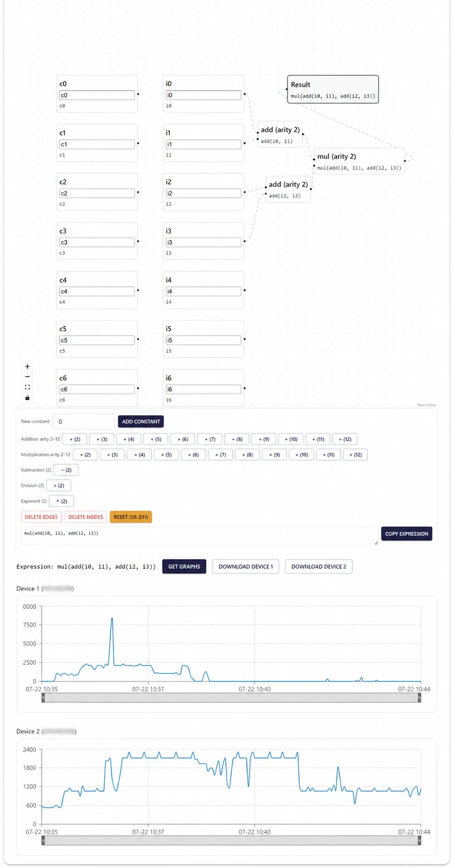Add a division node
The image size is (455, 868).
point(59,486)
